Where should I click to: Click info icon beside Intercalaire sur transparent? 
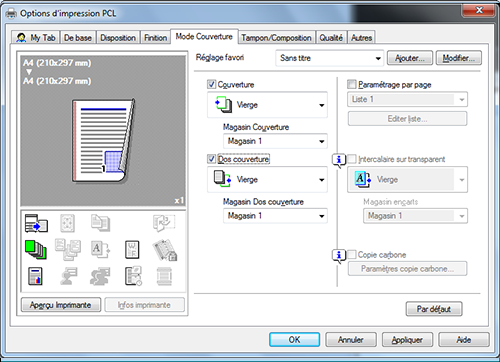click(339, 161)
